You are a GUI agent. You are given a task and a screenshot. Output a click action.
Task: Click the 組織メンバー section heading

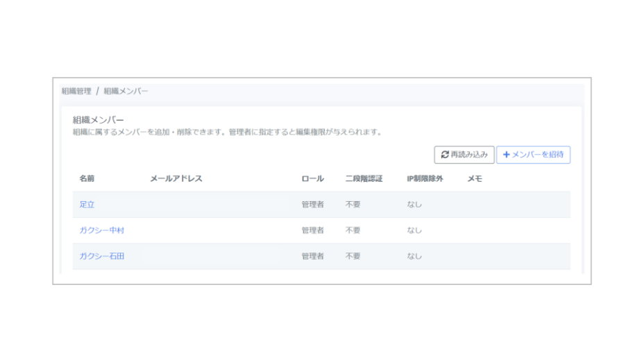(x=98, y=120)
